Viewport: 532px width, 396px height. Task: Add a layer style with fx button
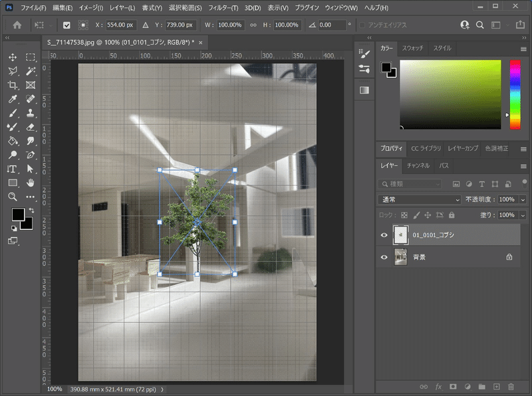pyautogui.click(x=438, y=387)
